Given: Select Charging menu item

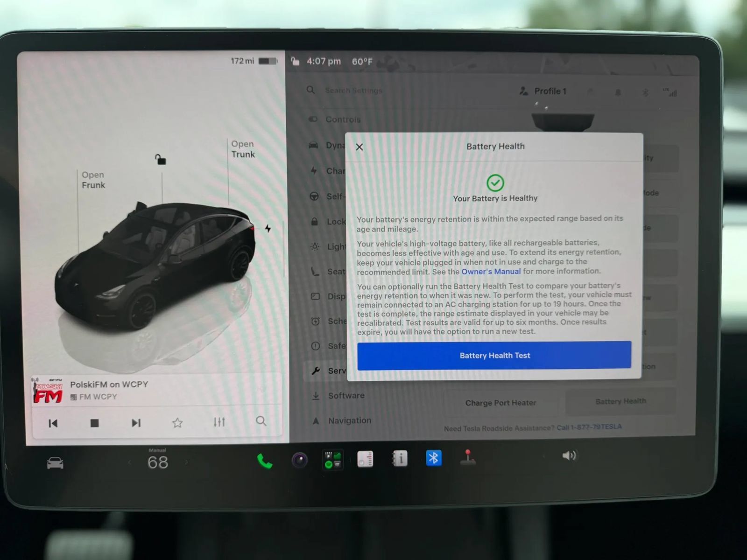Looking at the screenshot, I should [x=328, y=171].
